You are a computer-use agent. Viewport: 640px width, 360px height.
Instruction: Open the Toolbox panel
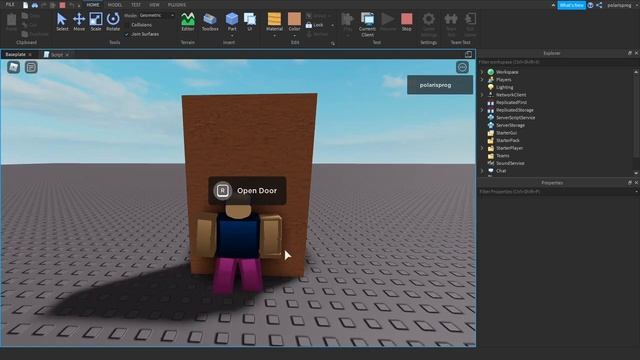point(210,22)
